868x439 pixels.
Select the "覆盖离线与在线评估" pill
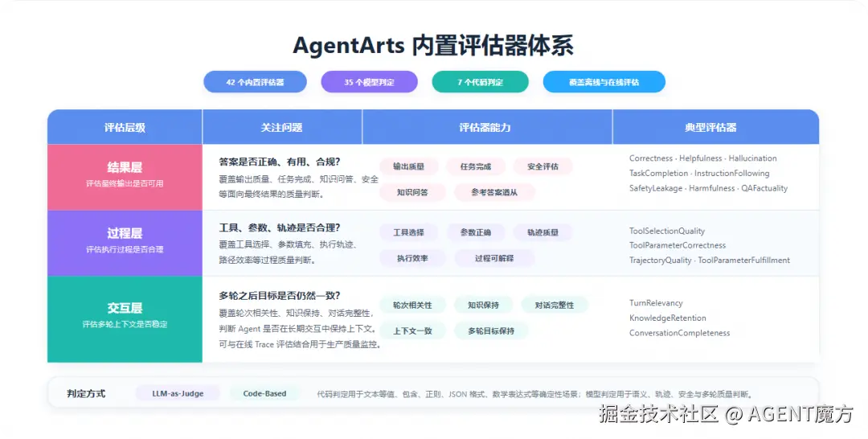point(604,82)
